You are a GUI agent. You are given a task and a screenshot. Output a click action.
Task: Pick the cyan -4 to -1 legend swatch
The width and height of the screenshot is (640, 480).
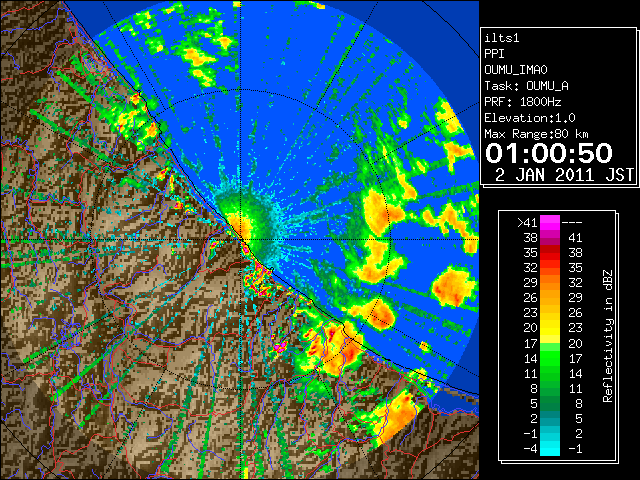coord(550,448)
